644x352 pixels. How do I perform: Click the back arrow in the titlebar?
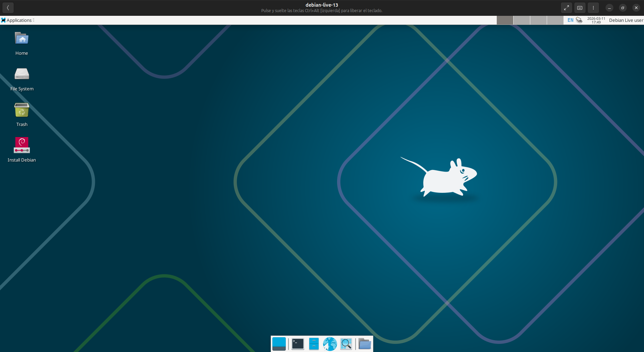coord(8,7)
